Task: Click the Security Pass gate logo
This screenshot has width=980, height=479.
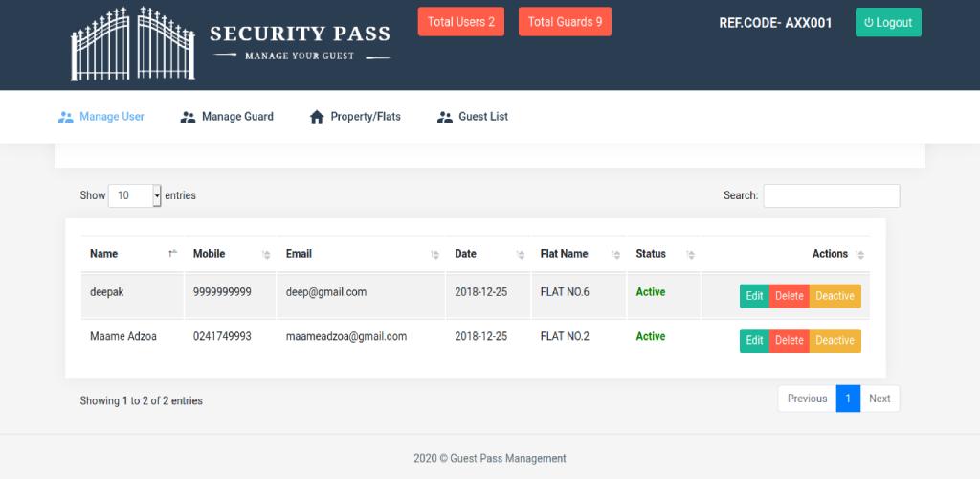Action: pyautogui.click(x=132, y=44)
